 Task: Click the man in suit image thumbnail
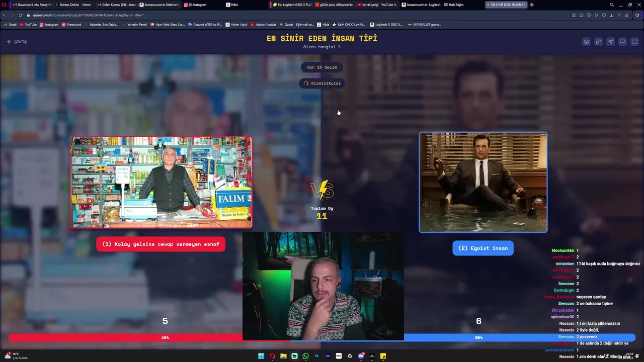coord(483,182)
